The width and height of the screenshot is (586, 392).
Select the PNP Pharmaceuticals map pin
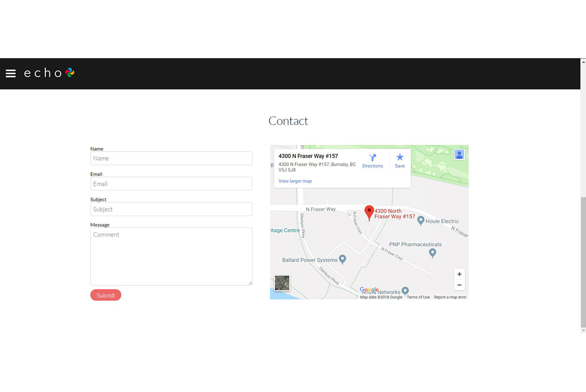click(432, 252)
